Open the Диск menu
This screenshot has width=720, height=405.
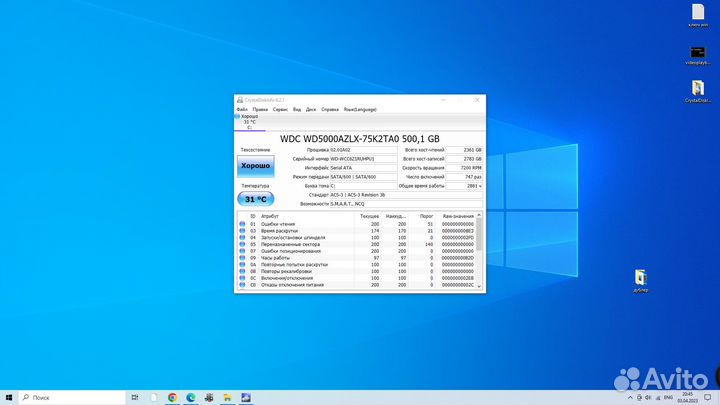311,109
